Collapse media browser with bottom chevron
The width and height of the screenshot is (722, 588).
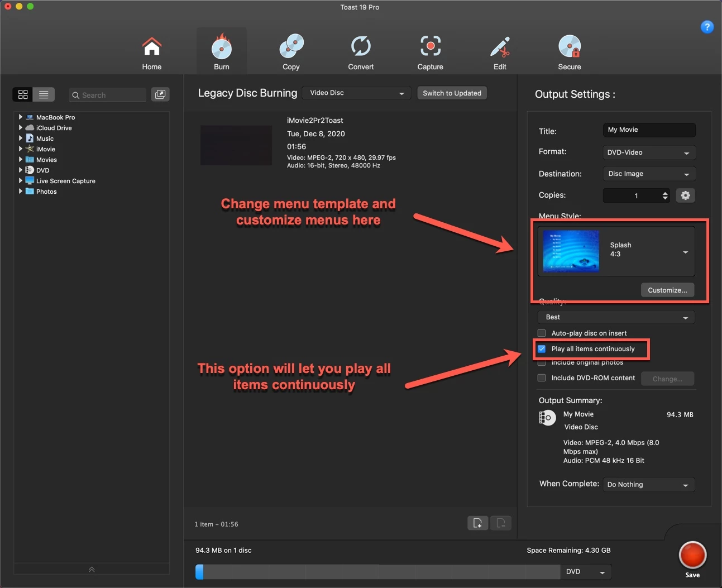[x=92, y=570]
